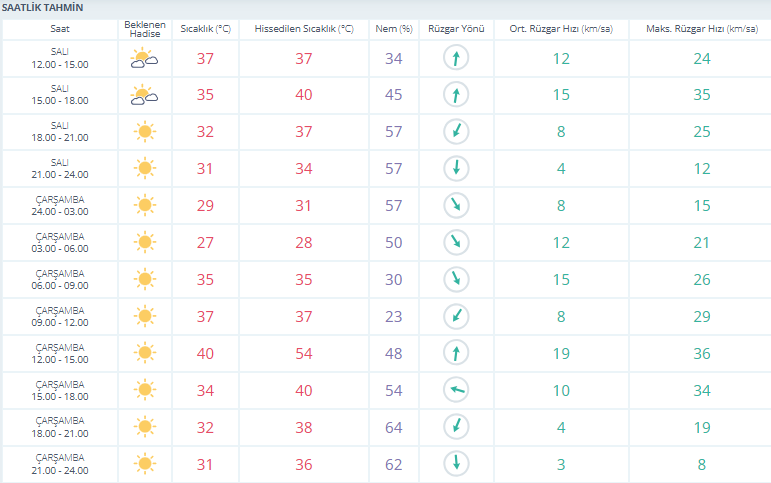Viewport: 771px width, 483px height.
Task: Click sunny icon for Çarşamba 06.00-09.00
Action: tap(145, 279)
